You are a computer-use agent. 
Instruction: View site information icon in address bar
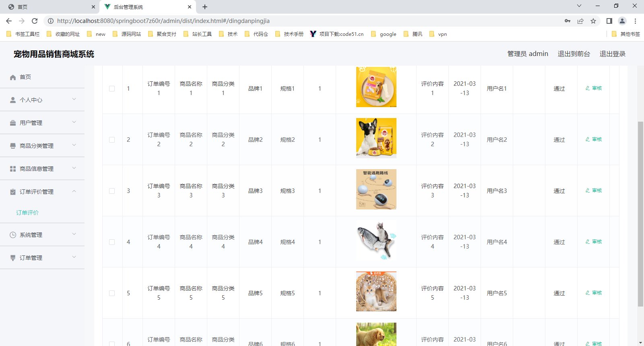pos(51,21)
